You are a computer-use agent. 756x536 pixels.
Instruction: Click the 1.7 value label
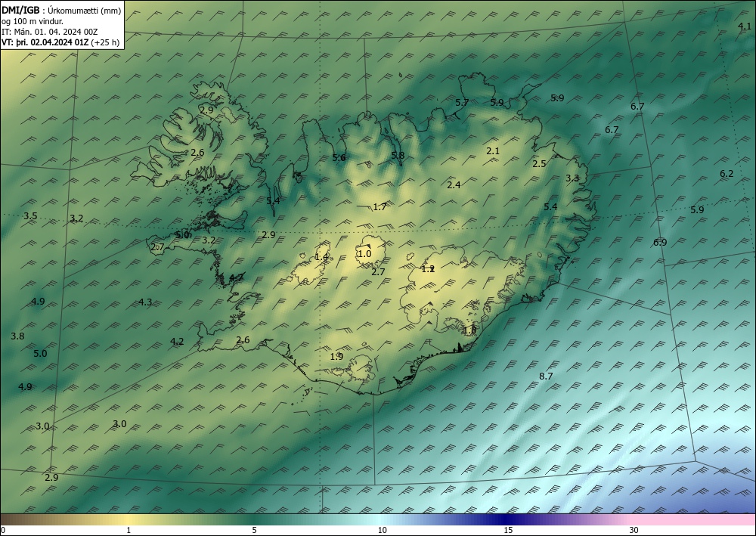pyautogui.click(x=380, y=207)
